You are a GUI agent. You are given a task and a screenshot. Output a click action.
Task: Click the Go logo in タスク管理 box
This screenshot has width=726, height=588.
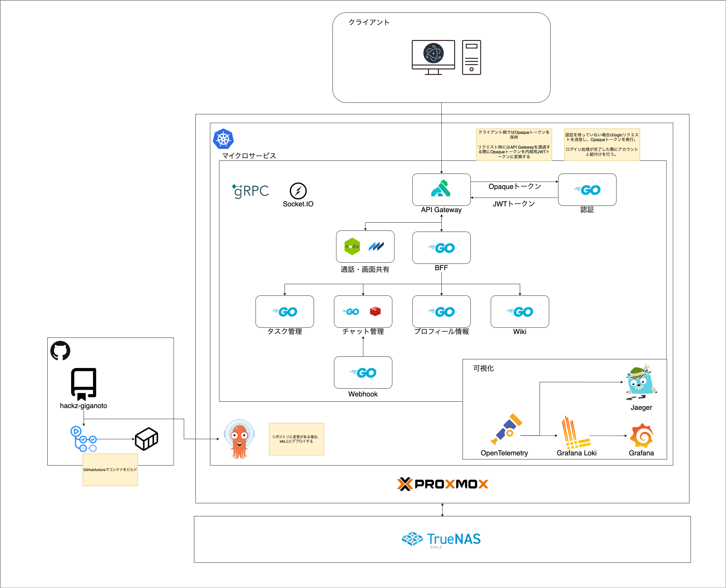(x=285, y=312)
